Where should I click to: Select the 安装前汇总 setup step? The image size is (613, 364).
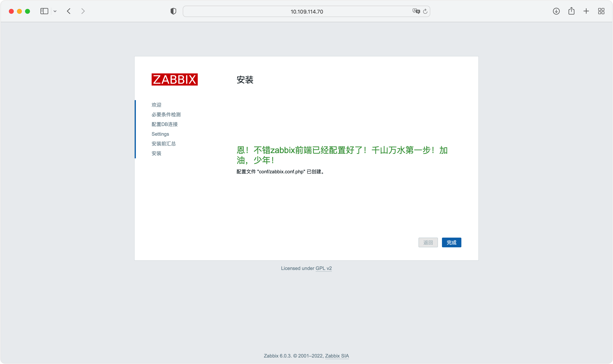point(164,144)
